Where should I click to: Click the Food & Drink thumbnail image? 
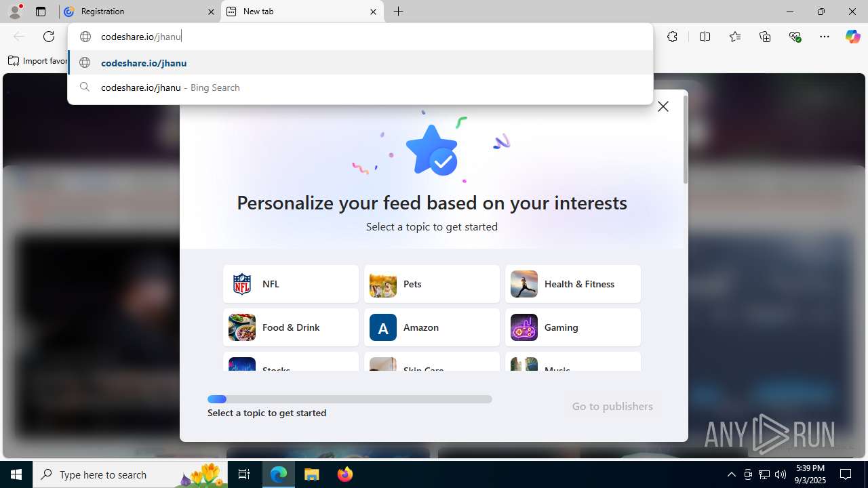(242, 327)
